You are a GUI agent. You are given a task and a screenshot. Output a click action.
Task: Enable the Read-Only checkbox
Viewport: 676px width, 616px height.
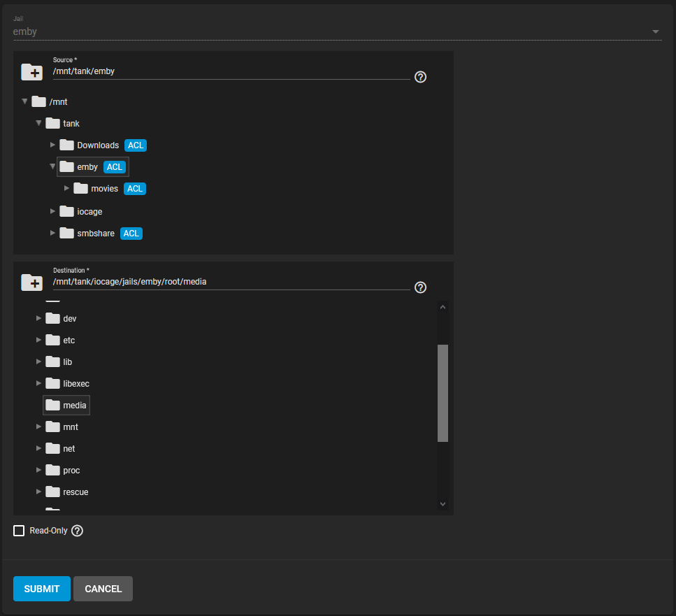[19, 531]
